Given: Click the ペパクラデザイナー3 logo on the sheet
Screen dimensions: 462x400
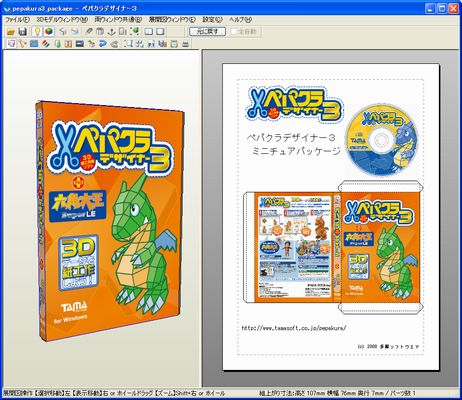Looking at the screenshot, I should (295, 104).
